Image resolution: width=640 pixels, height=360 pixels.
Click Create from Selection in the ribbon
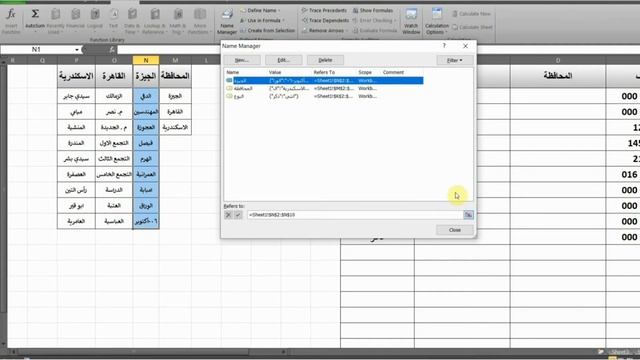pyautogui.click(x=268, y=30)
